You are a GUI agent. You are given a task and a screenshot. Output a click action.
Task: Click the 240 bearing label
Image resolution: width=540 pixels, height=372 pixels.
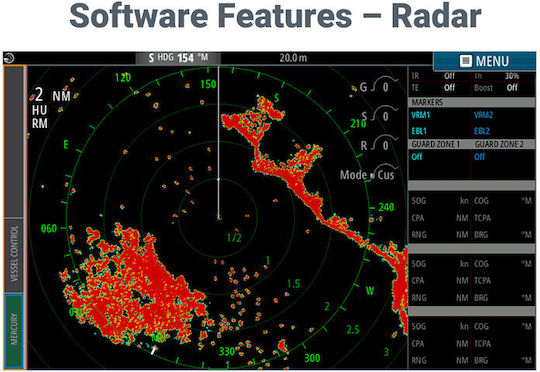click(386, 207)
